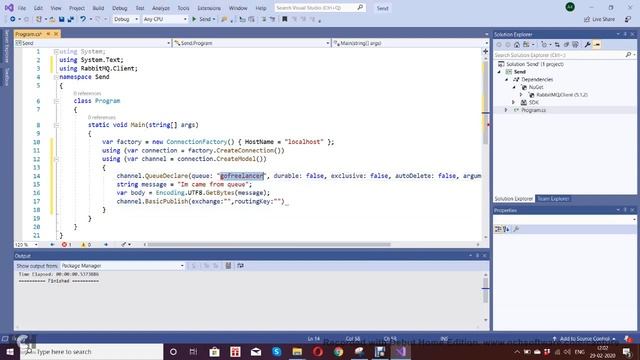
Task: Click Clear All icon in Output panel
Action: coord(228,266)
